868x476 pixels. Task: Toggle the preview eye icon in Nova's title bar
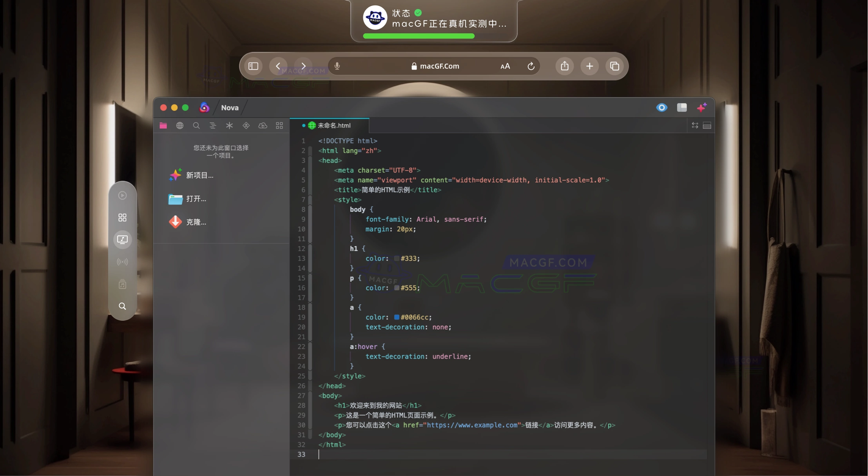pos(661,107)
